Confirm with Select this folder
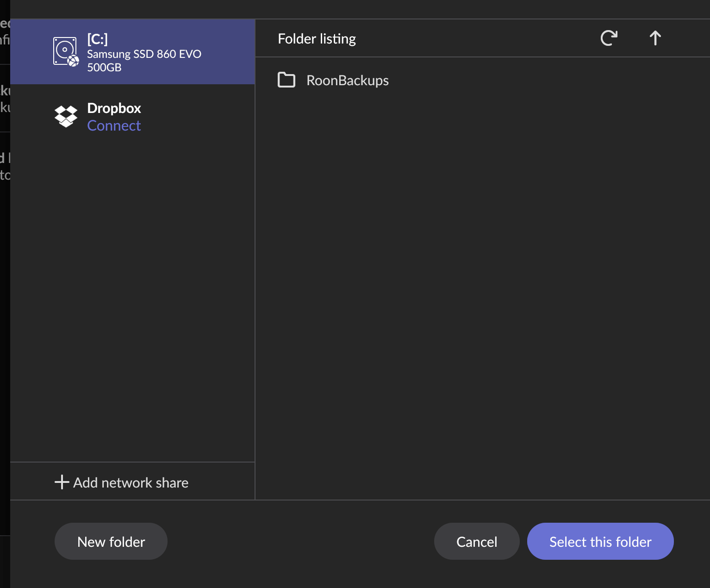Image resolution: width=710 pixels, height=588 pixels. (600, 541)
